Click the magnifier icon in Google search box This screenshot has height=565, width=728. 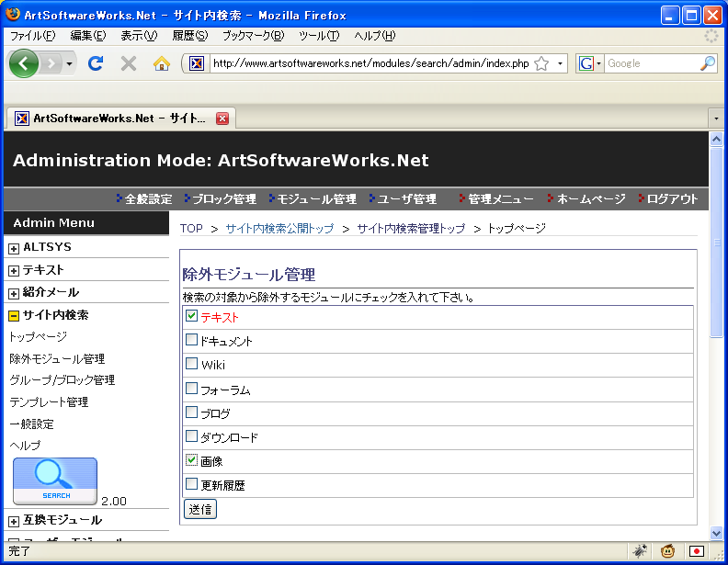click(707, 63)
